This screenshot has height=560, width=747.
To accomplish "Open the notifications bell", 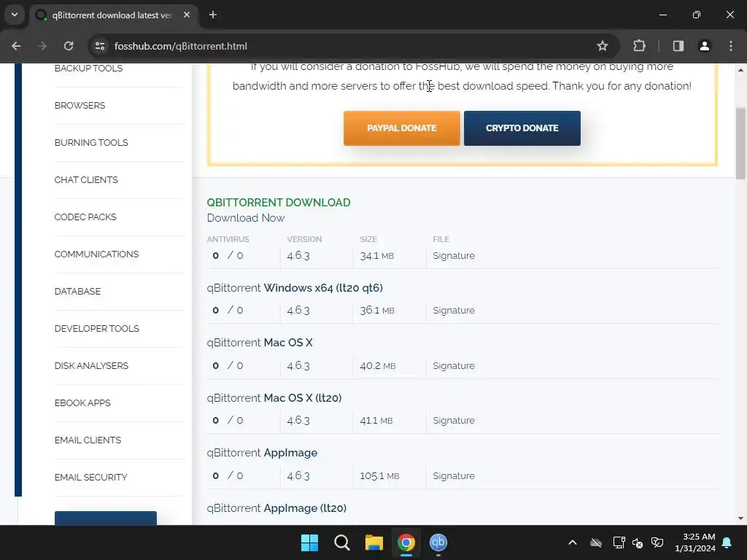I will (x=727, y=542).
